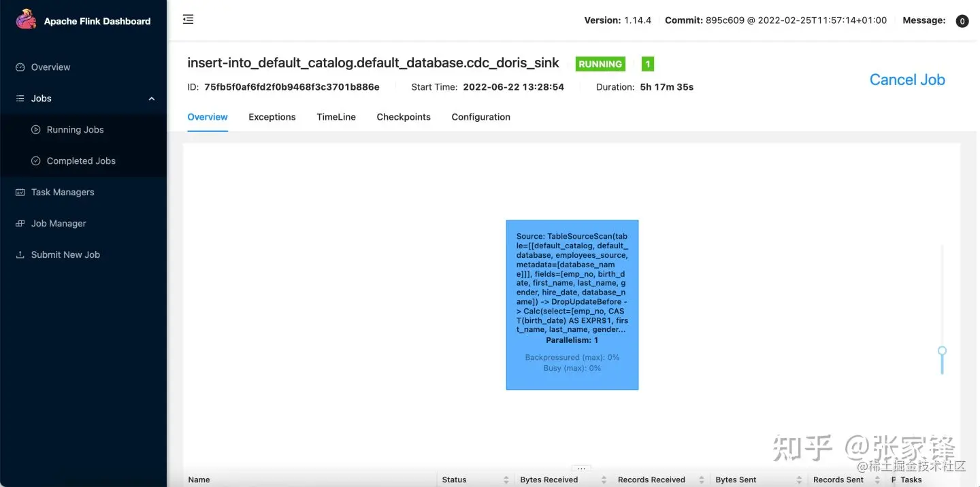Image resolution: width=980 pixels, height=487 pixels.
Task: Click Busy (max): 0% text
Action: (572, 368)
